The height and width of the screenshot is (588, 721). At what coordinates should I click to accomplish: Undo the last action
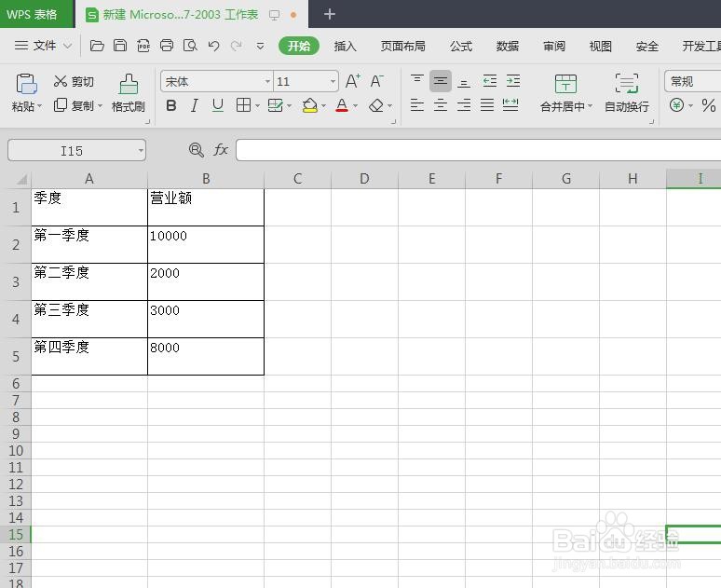tap(213, 46)
